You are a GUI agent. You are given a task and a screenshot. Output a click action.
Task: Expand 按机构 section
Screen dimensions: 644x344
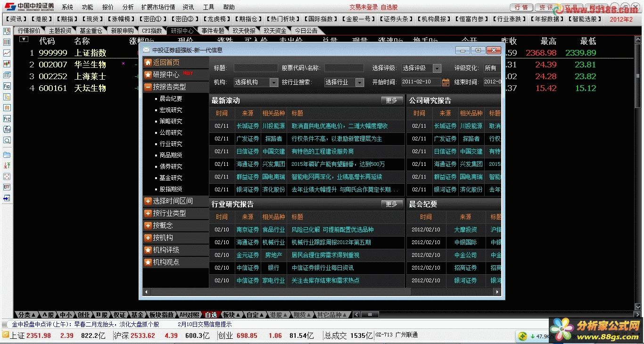pyautogui.click(x=175, y=238)
